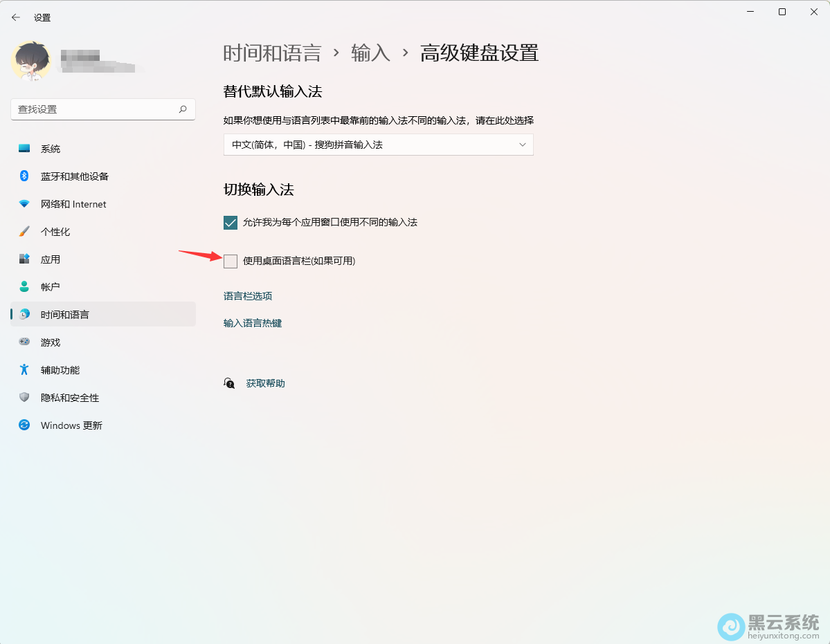Uncheck 允许我为每个应用窗口使用不同的输入法 checkbox

tap(231, 223)
